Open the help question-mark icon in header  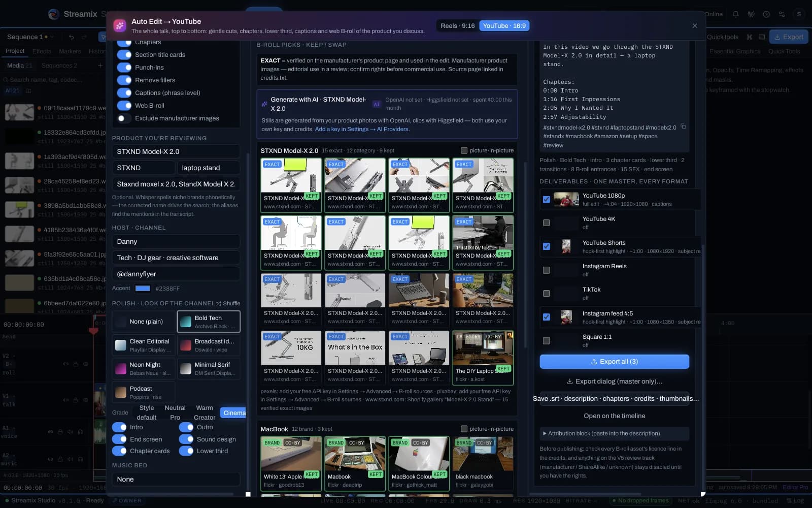click(766, 14)
